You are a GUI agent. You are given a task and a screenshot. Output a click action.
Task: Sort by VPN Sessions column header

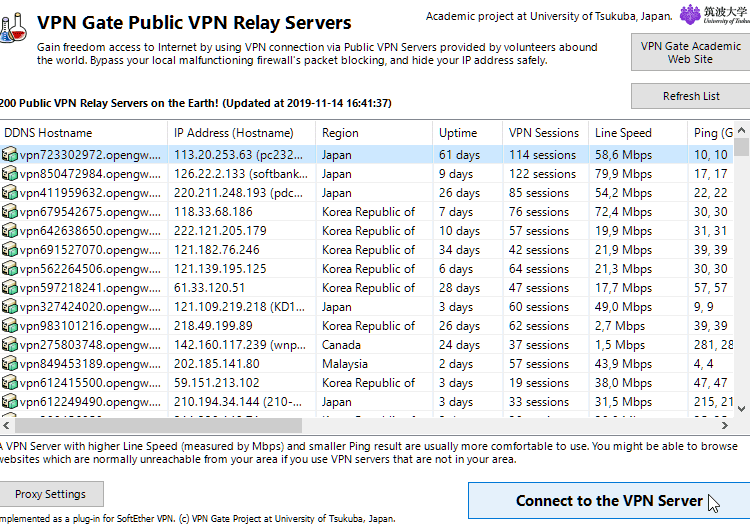(x=546, y=132)
